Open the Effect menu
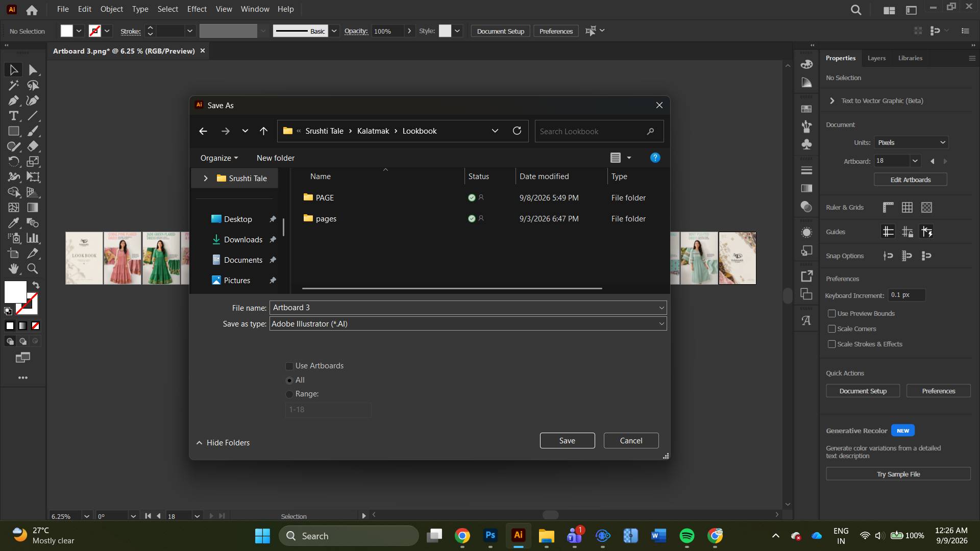Image resolution: width=980 pixels, height=551 pixels. [x=197, y=9]
